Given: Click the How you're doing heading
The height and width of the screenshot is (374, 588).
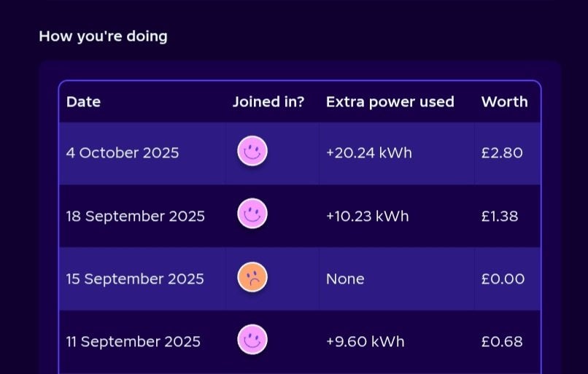Looking at the screenshot, I should (x=103, y=36).
